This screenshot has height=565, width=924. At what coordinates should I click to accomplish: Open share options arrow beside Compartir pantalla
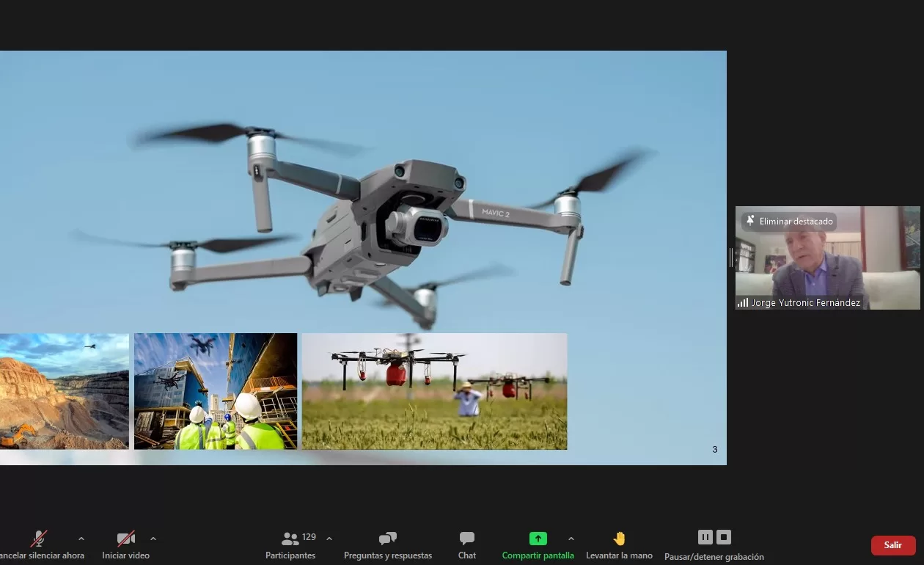(571, 539)
